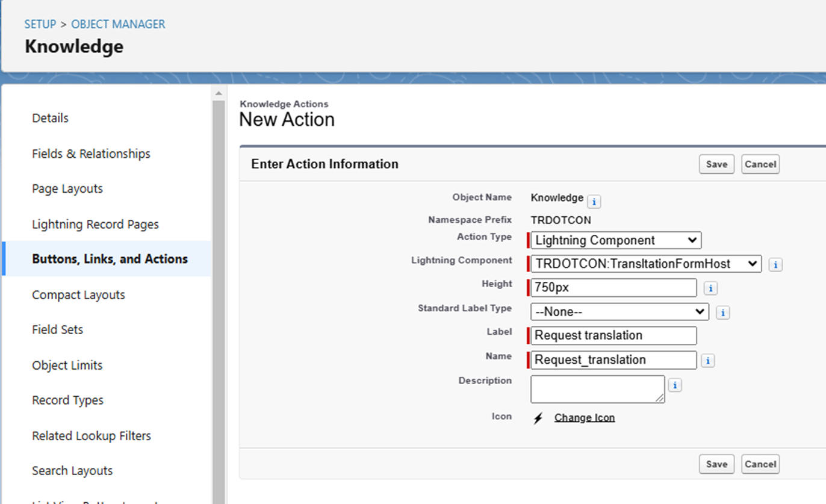Click the TRDOTCON namespace prefix value

point(561,220)
